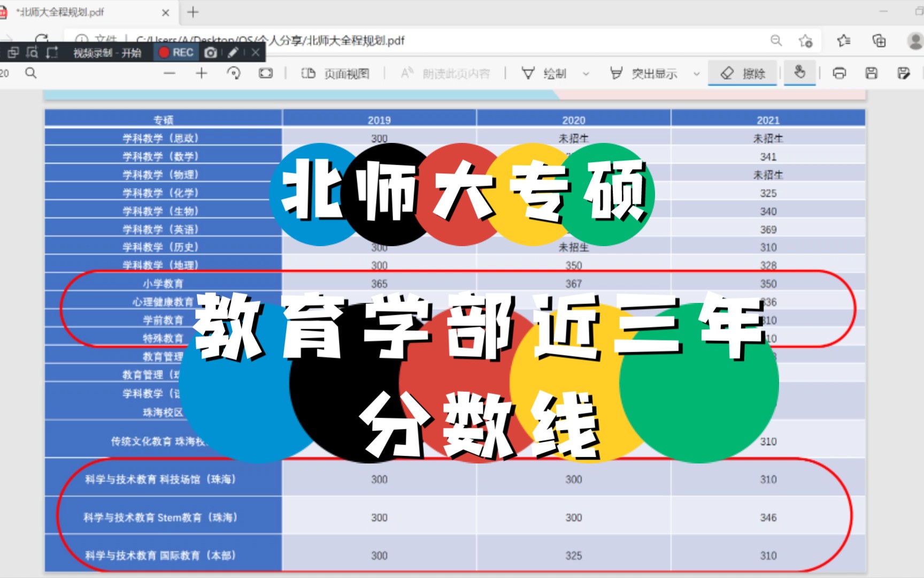
Task: Select the recorder region search icon
Action: pos(32,52)
